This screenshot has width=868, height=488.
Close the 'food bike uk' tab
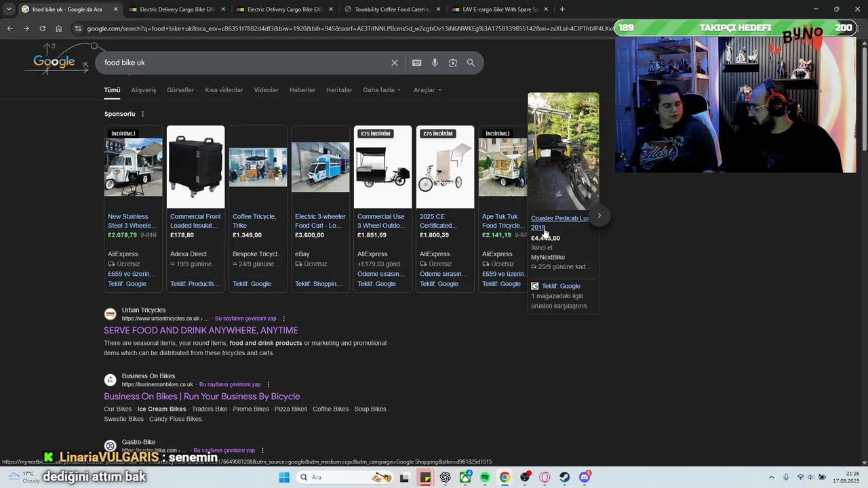tap(115, 9)
